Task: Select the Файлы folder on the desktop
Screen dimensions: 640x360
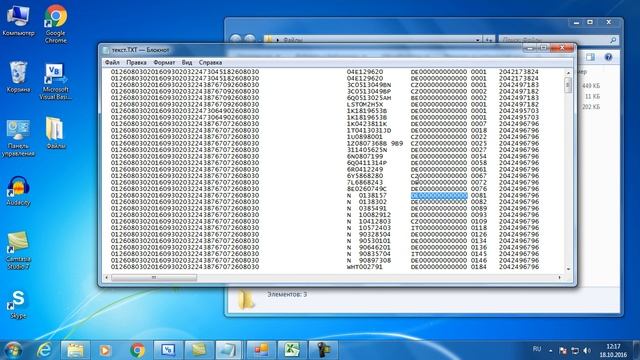Action: (x=55, y=133)
